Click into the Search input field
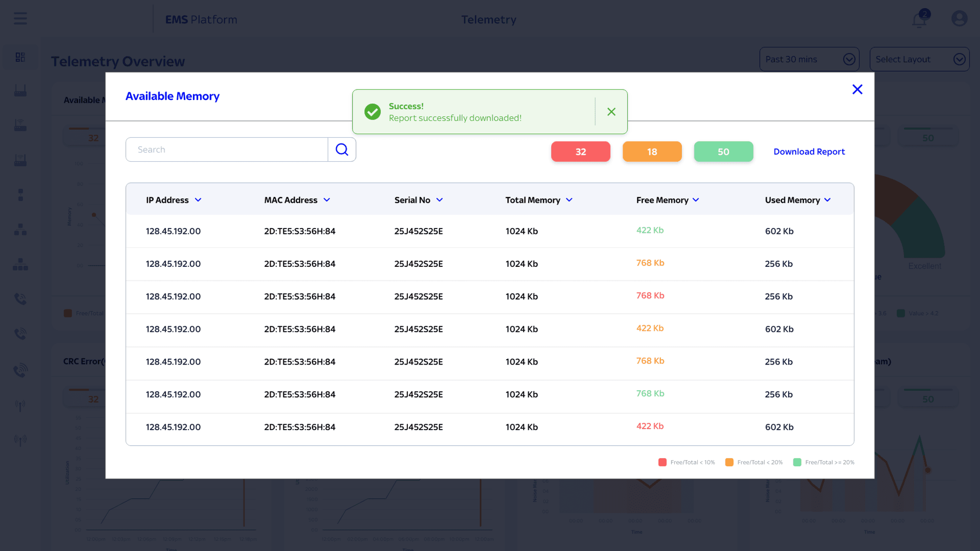 click(x=227, y=150)
